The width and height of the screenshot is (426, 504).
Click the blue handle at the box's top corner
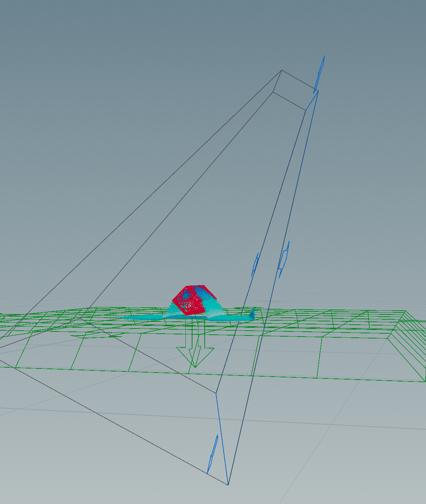pyautogui.click(x=319, y=74)
